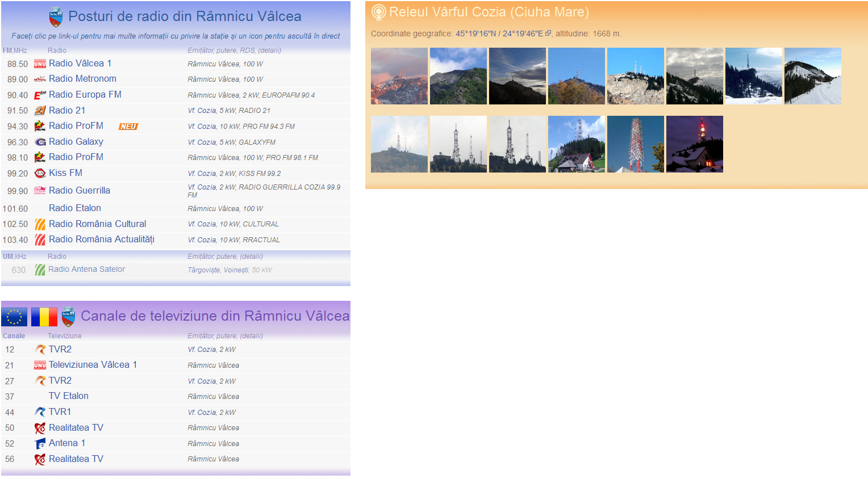This screenshot has width=868, height=479.
Task: Open the Kiss FM link
Action: (x=65, y=173)
